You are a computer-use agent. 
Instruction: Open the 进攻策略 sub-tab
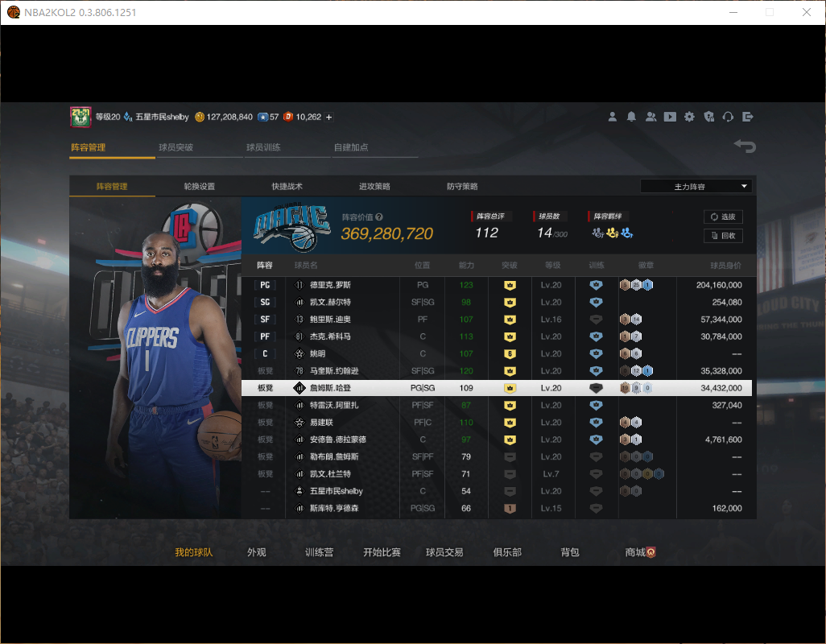click(374, 187)
